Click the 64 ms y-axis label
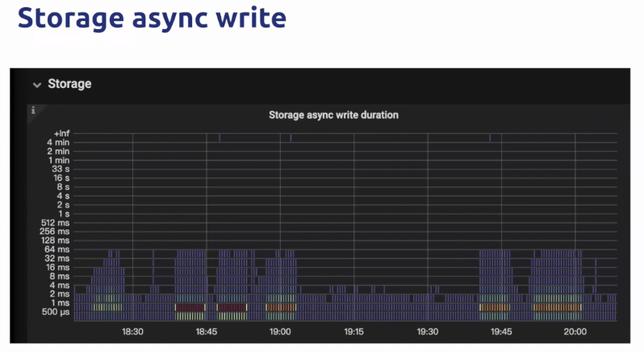This screenshot has height=352, width=644. [57, 249]
